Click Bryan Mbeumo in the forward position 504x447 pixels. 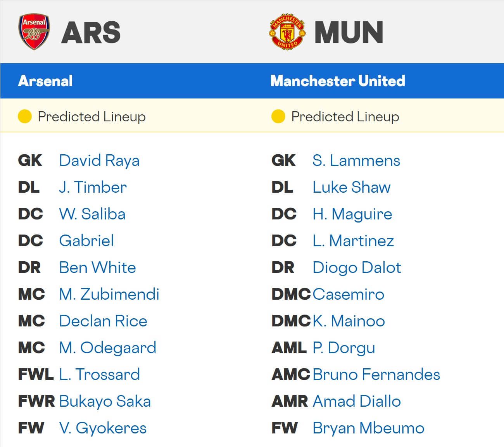(x=368, y=428)
